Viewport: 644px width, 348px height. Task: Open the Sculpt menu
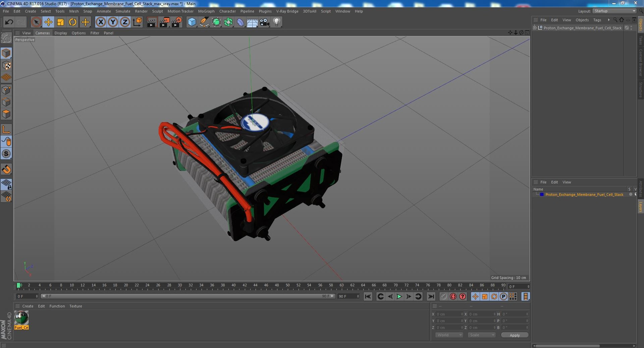(157, 11)
